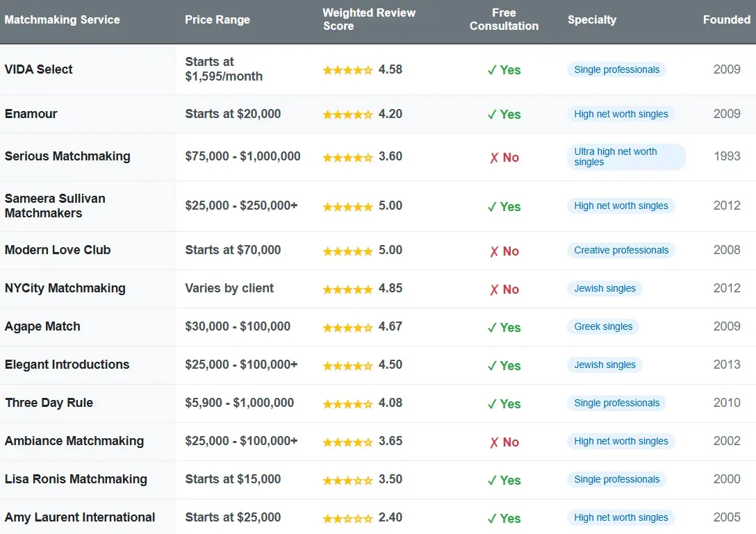Select the Creative professionals specialty tag
The image size is (756, 534).
point(621,251)
